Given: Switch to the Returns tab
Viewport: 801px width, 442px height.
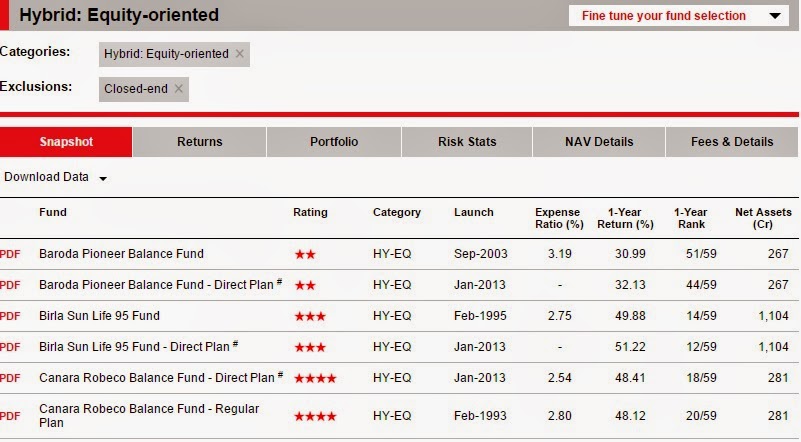Looking at the screenshot, I should [199, 142].
